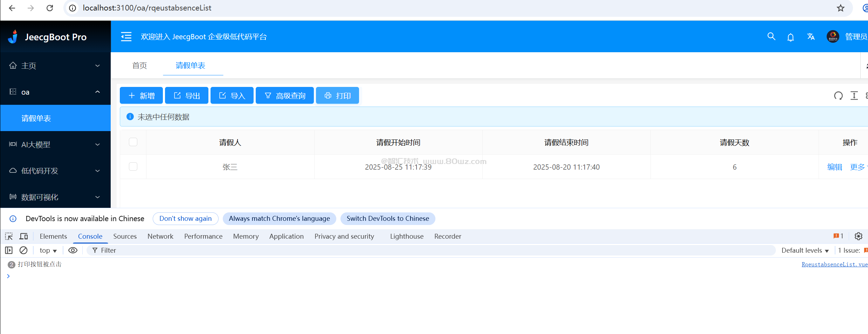
Task: Open the Default levels dropdown
Action: click(805, 250)
